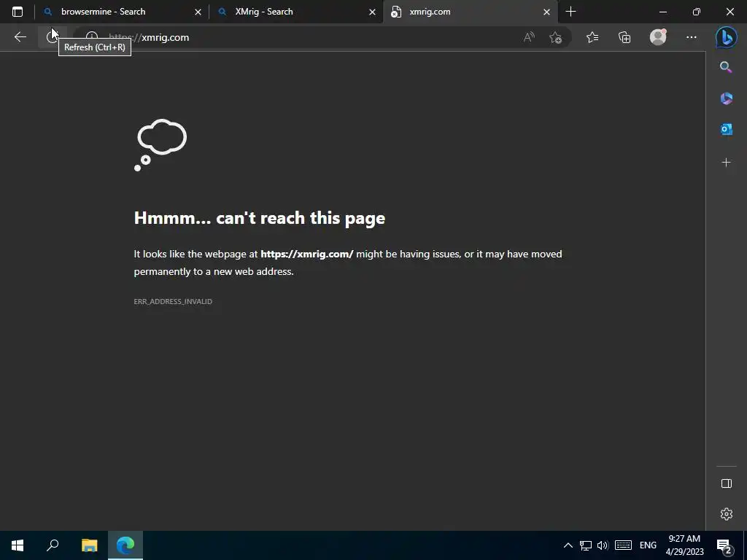Open Outlook sidebar icon
Viewport: 747px width, 560px height.
pos(726,129)
